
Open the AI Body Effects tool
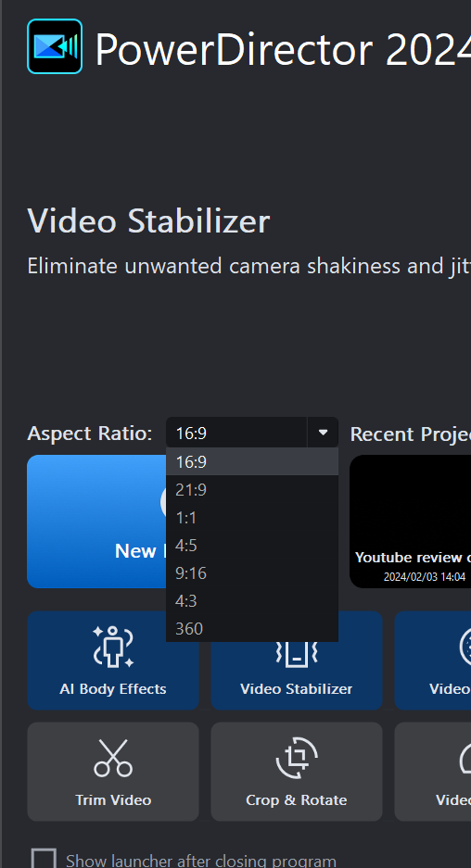tap(113, 660)
